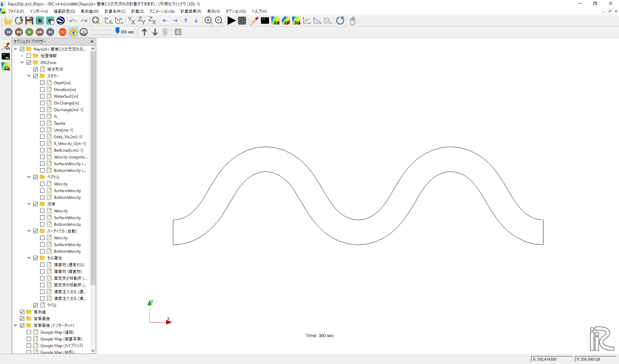
Task: Click the step last playback button
Action: pos(50,32)
